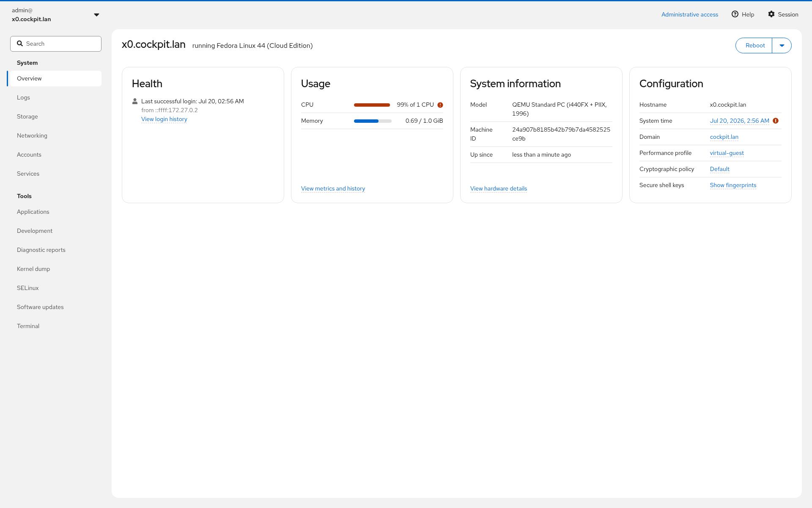Screen dimensions: 812x508
Task: Click the Session gear icon
Action: [771, 14]
